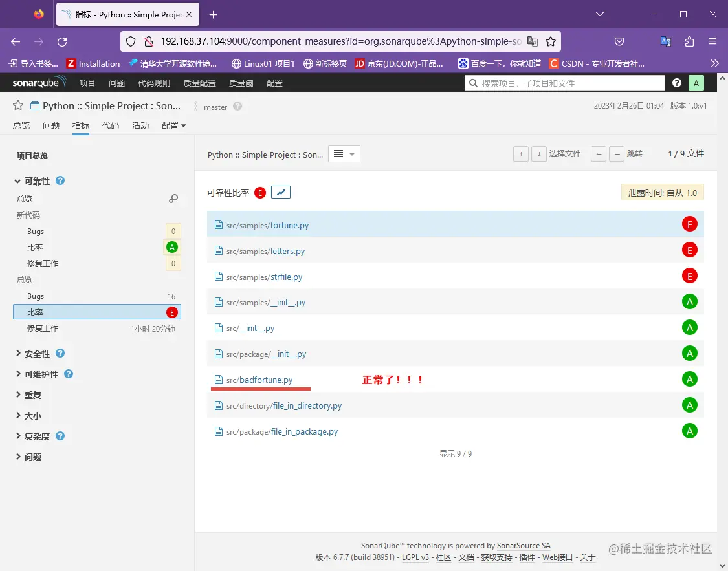Image resolution: width=728 pixels, height=571 pixels.
Task: Expand the 复杂度 section
Action: point(32,436)
